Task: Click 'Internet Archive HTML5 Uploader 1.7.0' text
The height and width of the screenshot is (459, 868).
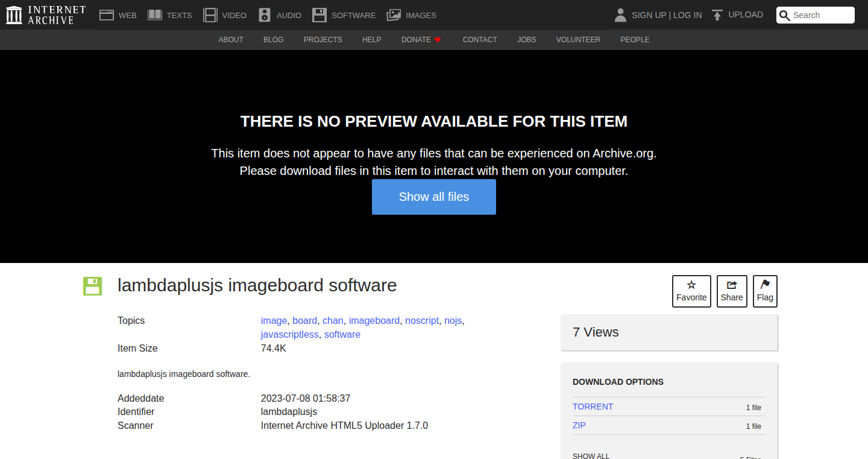Action: coord(344,426)
